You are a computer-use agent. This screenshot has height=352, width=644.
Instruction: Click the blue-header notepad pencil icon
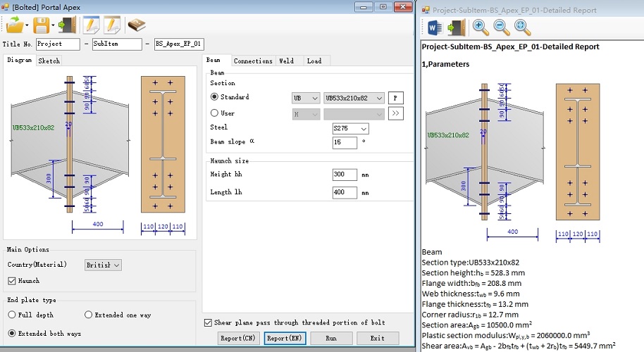[x=91, y=25]
